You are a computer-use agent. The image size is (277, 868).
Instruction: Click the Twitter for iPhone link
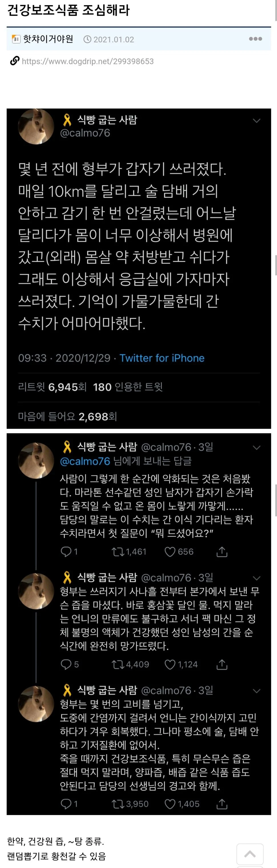click(162, 358)
